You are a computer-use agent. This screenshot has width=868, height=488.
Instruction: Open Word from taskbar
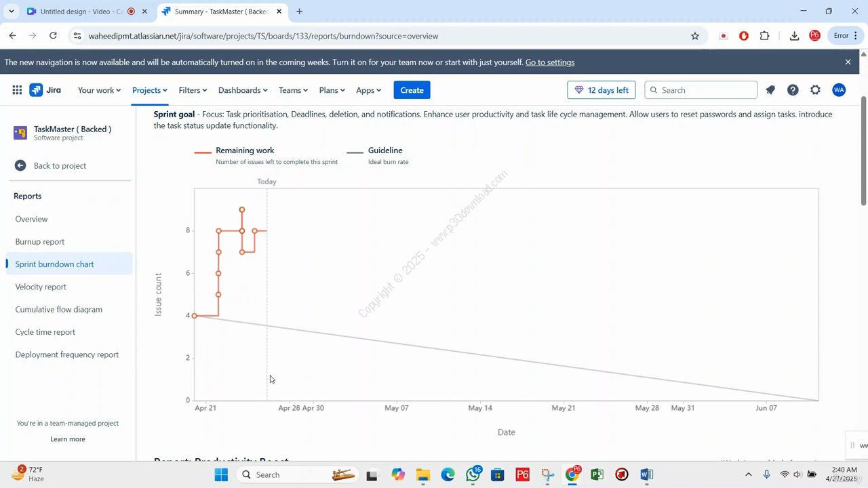tap(646, 474)
